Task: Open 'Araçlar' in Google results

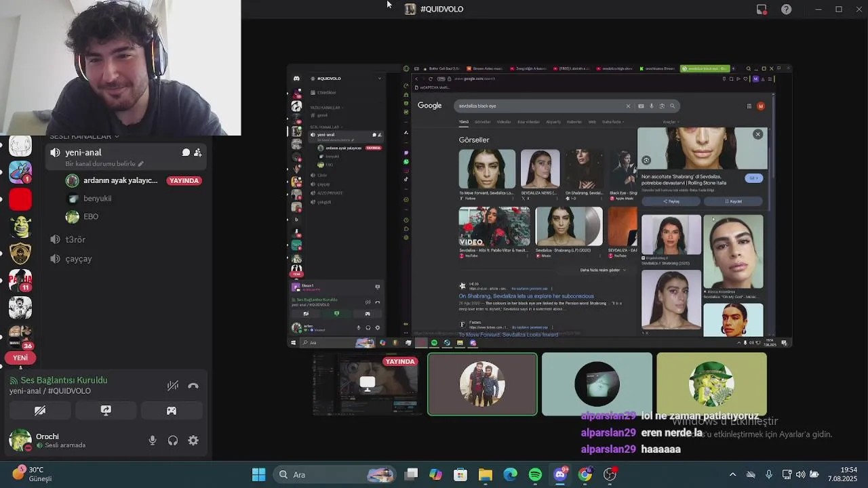Action: (669, 122)
